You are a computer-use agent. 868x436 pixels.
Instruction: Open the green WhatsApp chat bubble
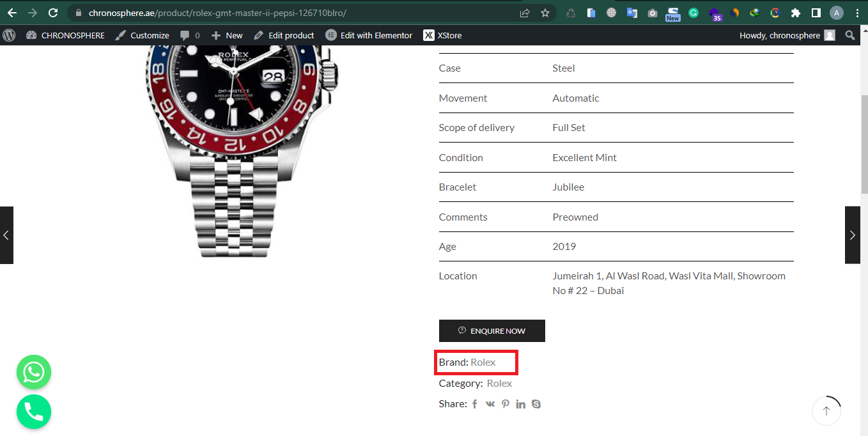click(34, 372)
